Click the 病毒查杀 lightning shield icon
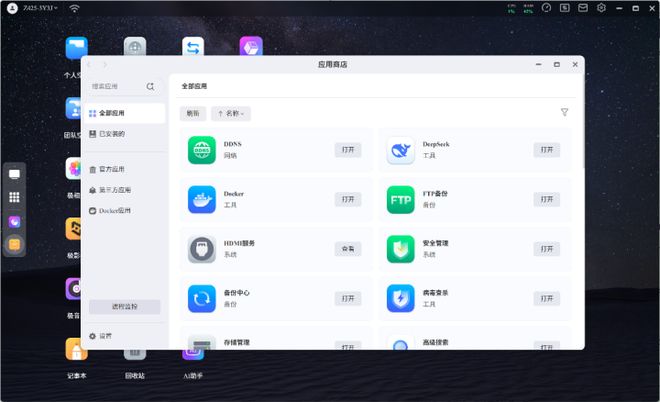Viewport: 660px width, 402px height. [401, 298]
